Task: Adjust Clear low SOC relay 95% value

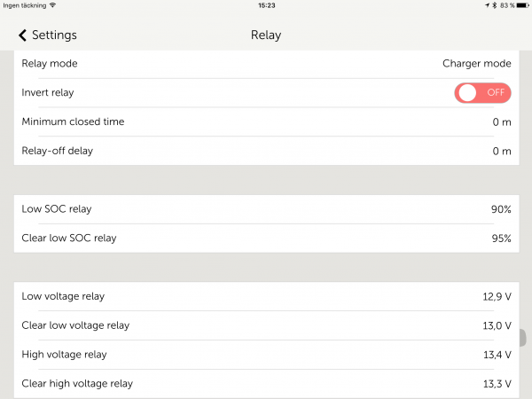Action: click(501, 239)
